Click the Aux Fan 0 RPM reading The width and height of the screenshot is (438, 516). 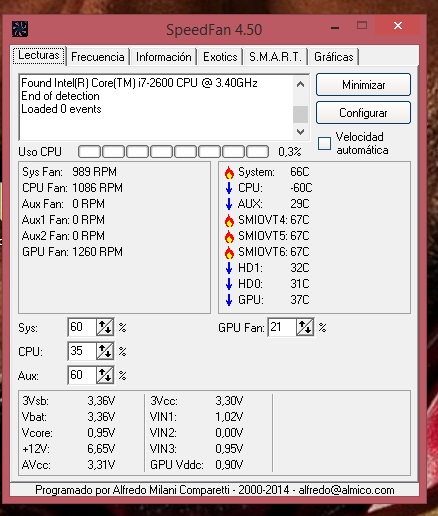[63, 204]
